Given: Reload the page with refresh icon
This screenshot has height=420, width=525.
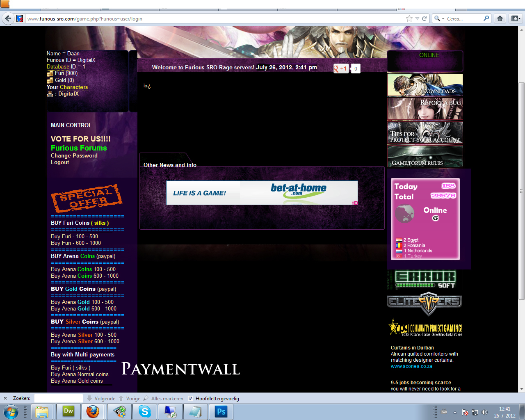Looking at the screenshot, I should 425,18.
